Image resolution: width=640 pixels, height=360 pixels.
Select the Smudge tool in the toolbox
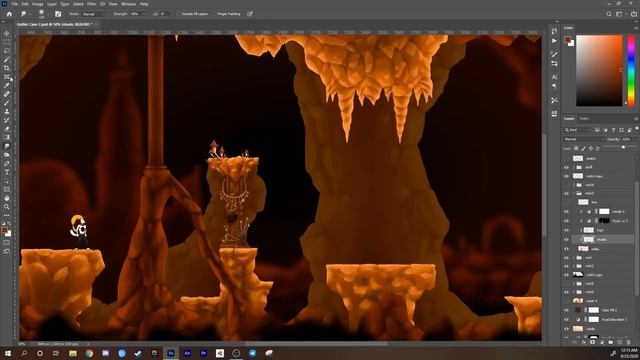pos(7,146)
